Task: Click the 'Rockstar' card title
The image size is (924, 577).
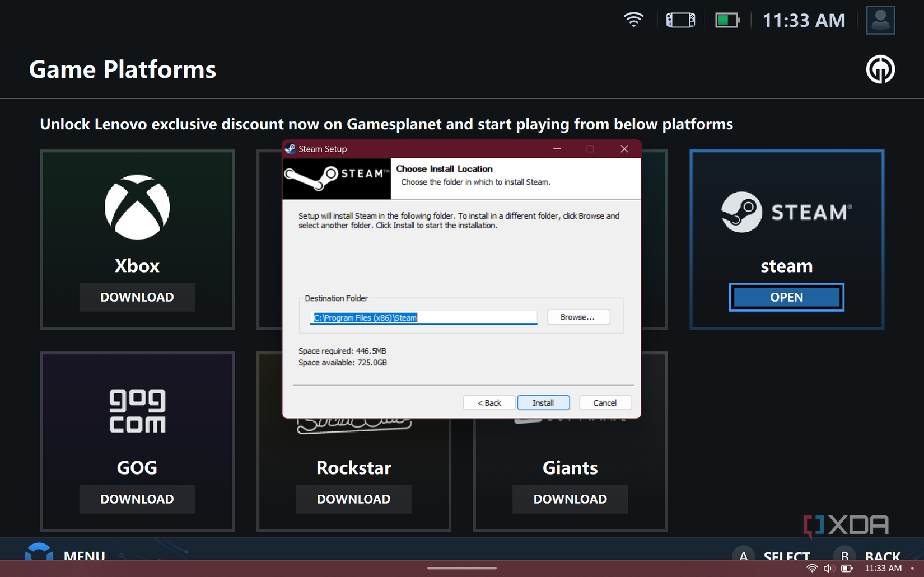Action: (x=353, y=468)
